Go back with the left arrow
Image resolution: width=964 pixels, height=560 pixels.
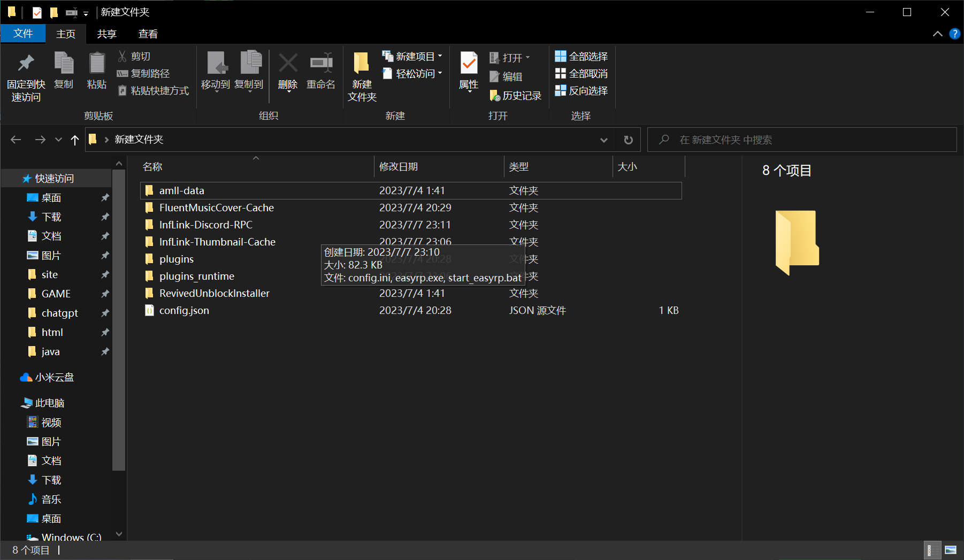tap(16, 140)
